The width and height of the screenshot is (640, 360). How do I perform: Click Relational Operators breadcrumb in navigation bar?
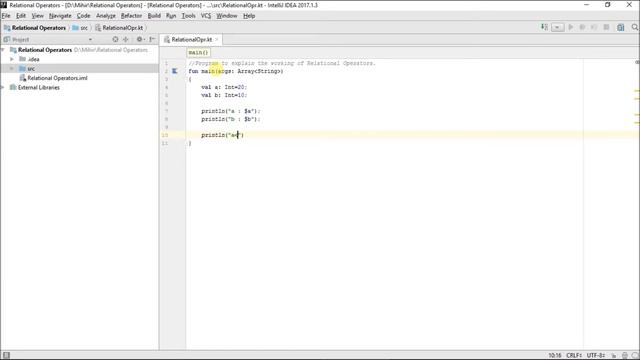(x=35, y=28)
